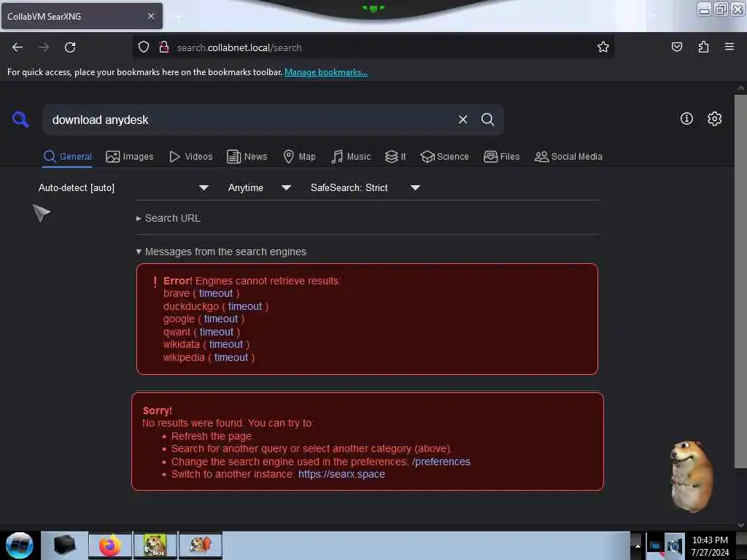Open the extensions puzzle icon
747x560 pixels.
point(703,47)
